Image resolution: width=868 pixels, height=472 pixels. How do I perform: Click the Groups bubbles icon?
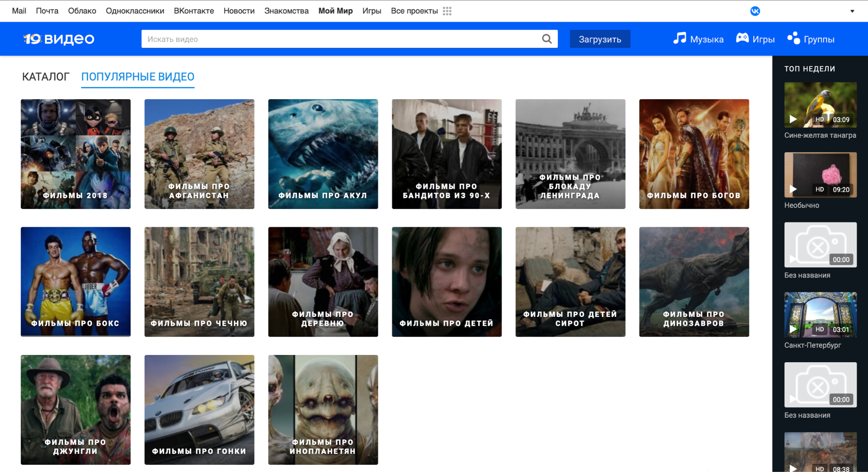(x=793, y=38)
